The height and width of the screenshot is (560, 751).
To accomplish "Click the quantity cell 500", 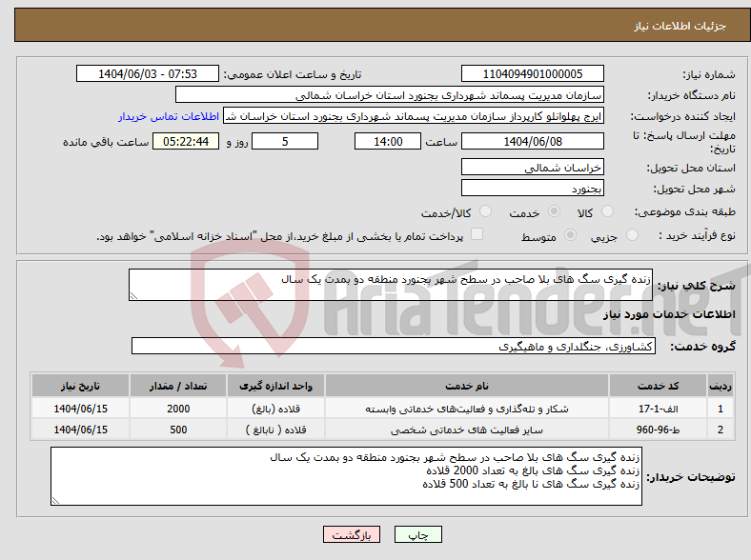I will [x=178, y=430].
